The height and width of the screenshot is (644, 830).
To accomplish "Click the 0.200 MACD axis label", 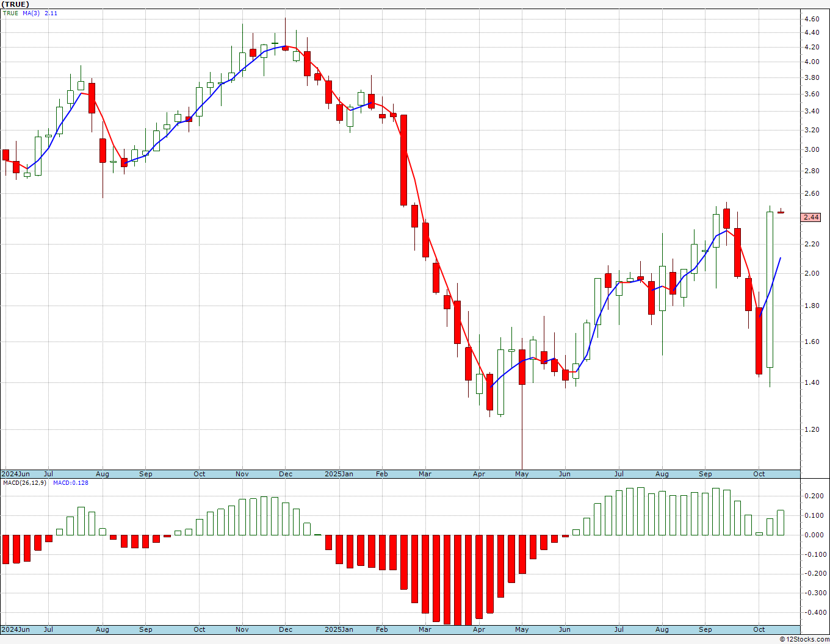I will click(x=814, y=496).
